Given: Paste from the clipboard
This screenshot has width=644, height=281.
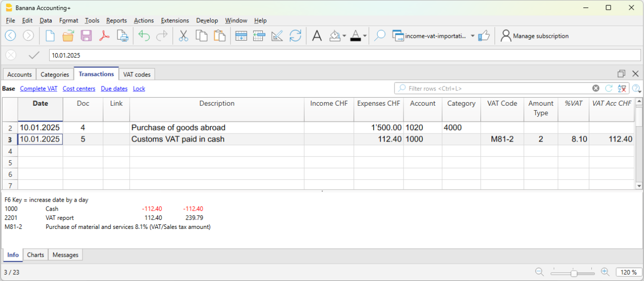Looking at the screenshot, I should tap(219, 36).
